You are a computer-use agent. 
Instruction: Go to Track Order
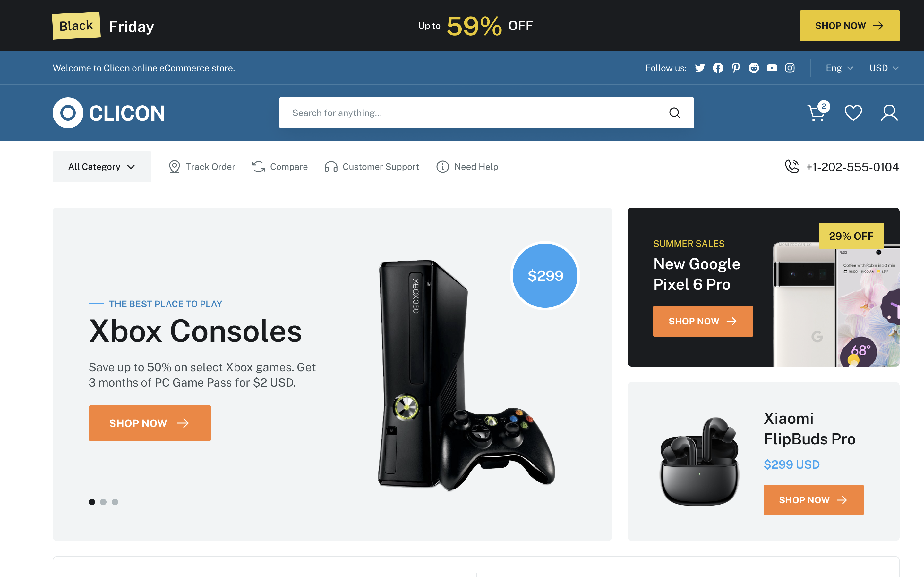coord(201,167)
